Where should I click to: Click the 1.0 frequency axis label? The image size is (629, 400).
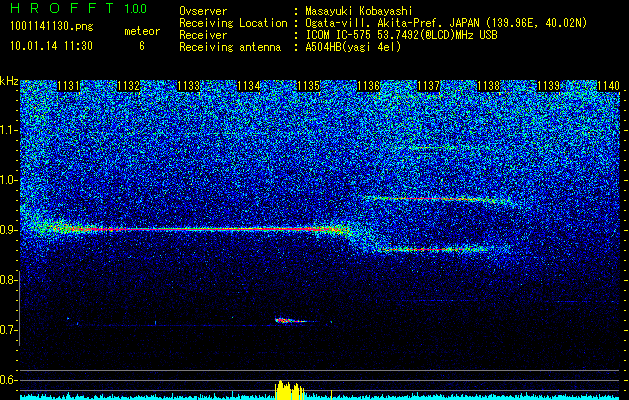[x=9, y=180]
